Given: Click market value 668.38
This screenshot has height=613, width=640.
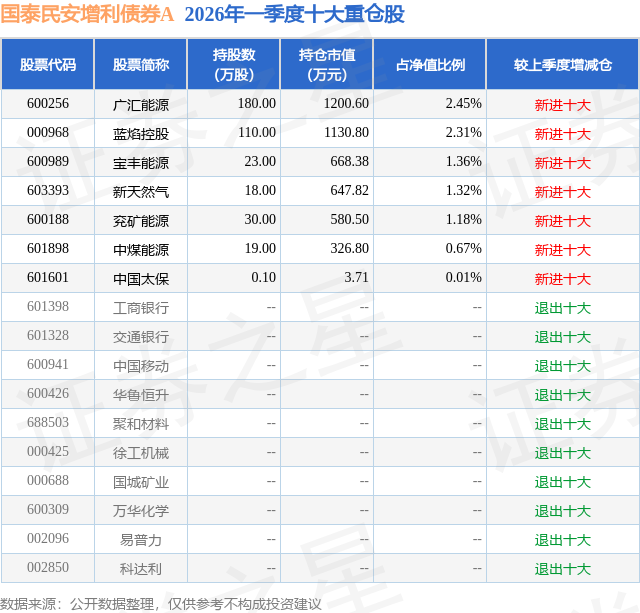Looking at the screenshot, I should 349,162.
